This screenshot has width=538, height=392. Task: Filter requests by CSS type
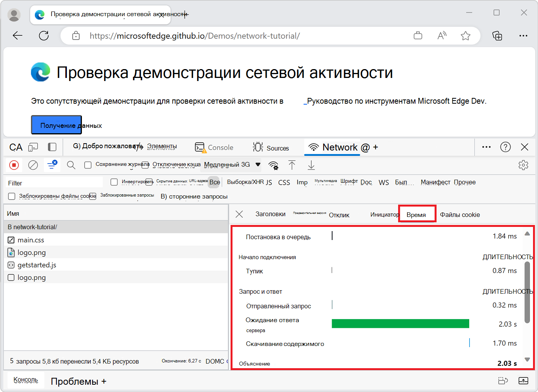coord(284,182)
